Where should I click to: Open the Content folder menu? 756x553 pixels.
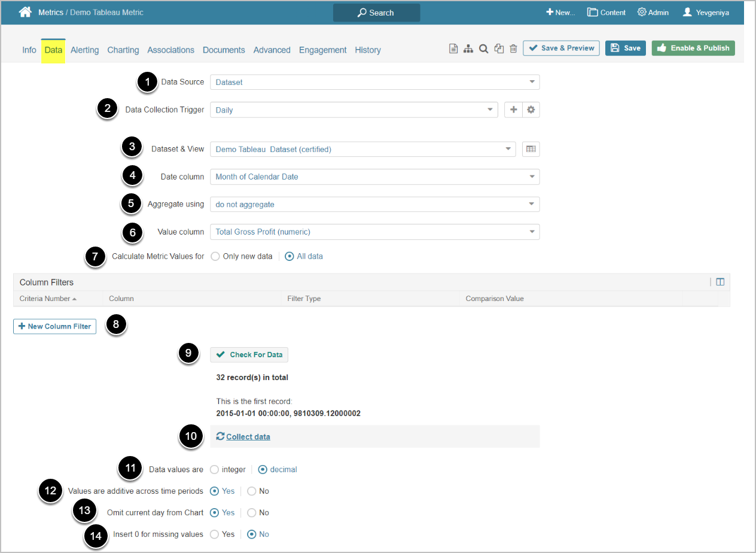(606, 12)
